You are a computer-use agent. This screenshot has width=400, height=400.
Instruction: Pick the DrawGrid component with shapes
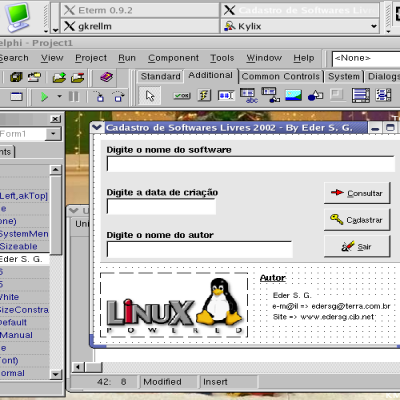270,95
